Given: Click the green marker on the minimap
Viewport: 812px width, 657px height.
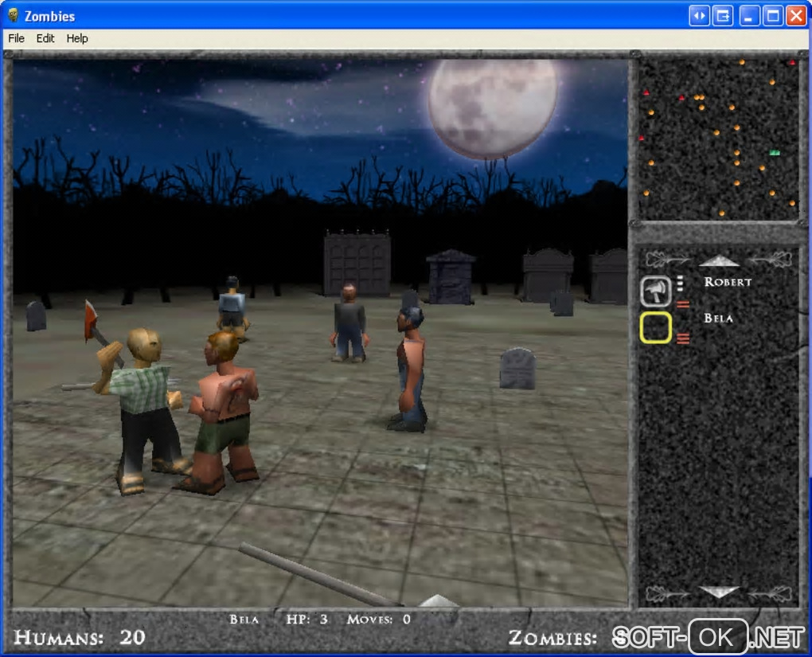Looking at the screenshot, I should (775, 152).
